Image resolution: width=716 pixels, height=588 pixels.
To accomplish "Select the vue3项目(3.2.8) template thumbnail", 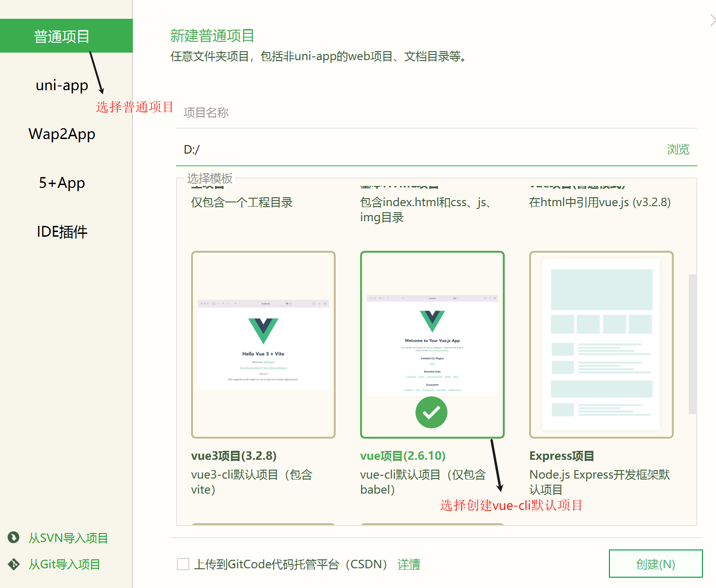I will click(263, 345).
